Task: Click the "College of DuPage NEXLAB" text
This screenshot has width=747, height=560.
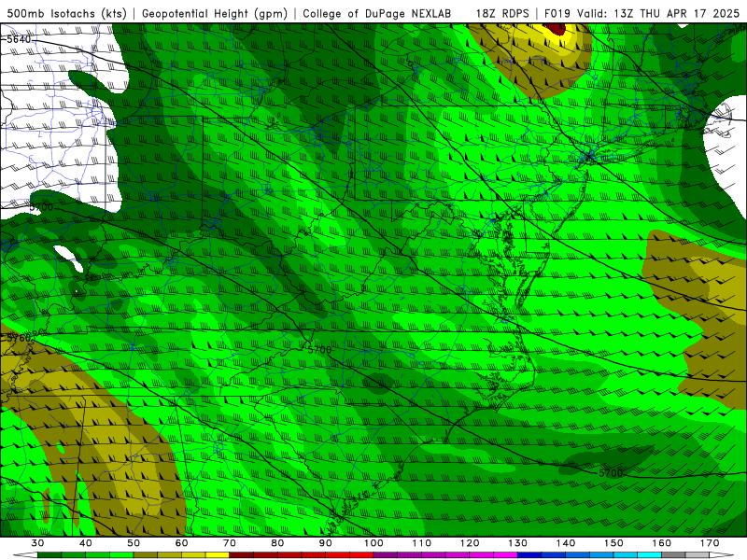Action: coord(377,13)
